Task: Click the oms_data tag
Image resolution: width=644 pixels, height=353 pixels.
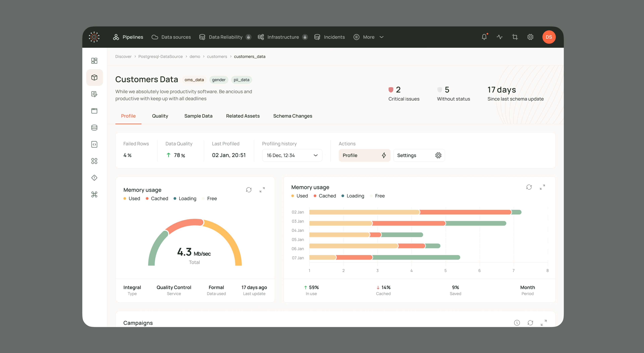Action: 194,80
